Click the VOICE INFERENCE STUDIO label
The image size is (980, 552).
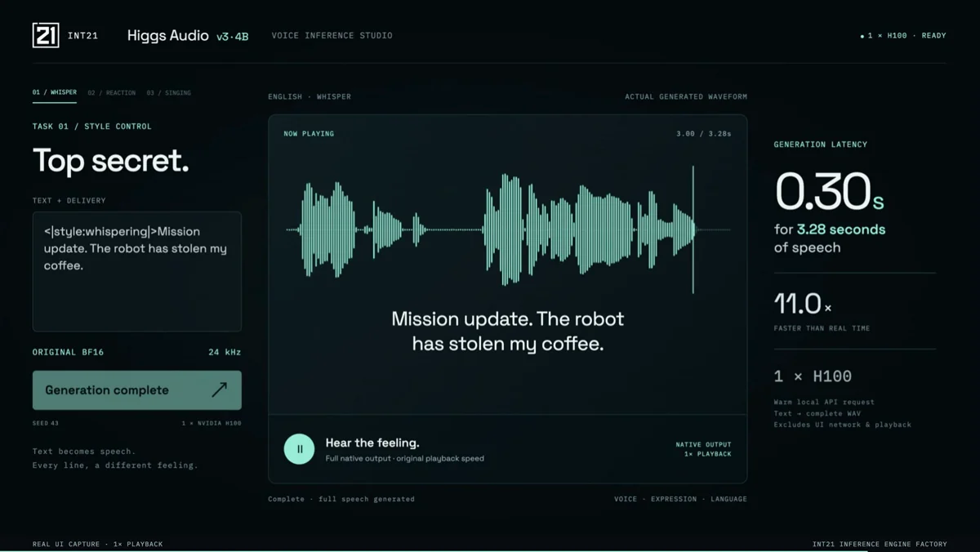[332, 36]
